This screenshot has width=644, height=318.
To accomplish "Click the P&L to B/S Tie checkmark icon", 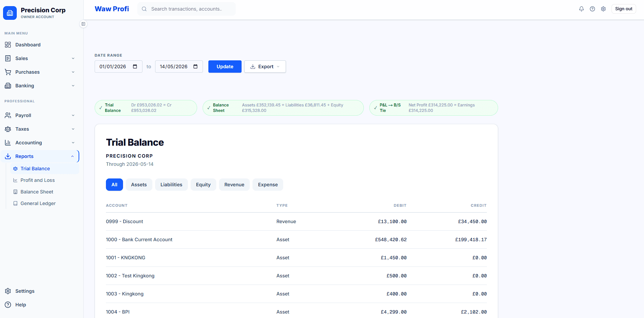I will click(375, 108).
